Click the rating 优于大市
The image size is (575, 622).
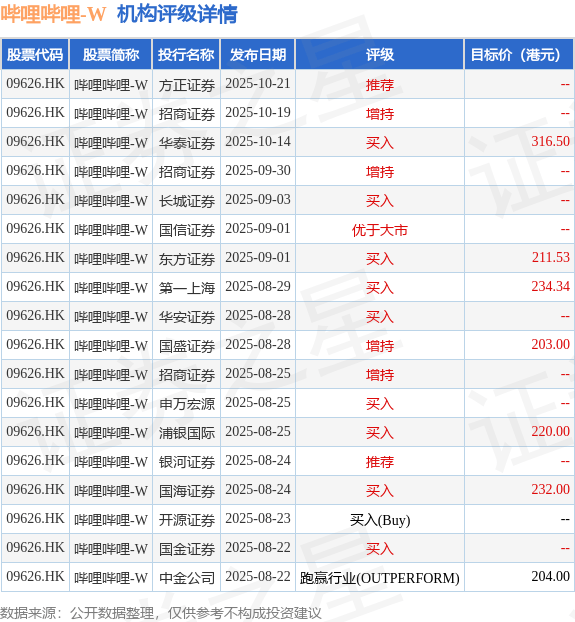(x=380, y=230)
